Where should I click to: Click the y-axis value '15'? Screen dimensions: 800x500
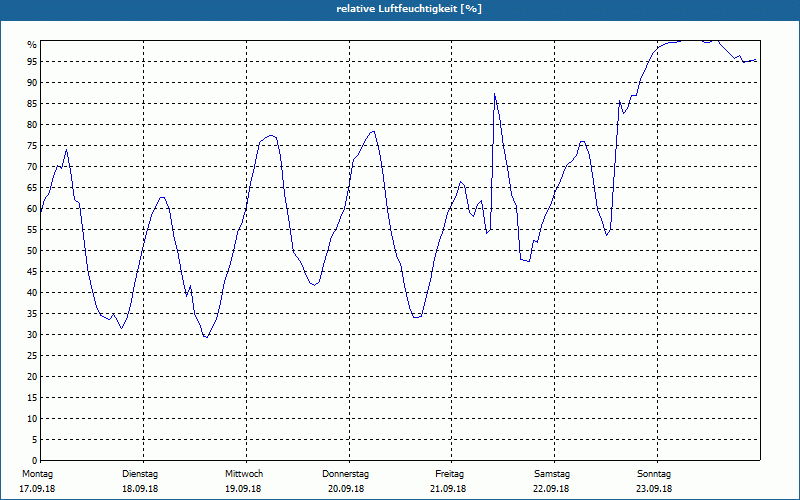pyautogui.click(x=32, y=397)
